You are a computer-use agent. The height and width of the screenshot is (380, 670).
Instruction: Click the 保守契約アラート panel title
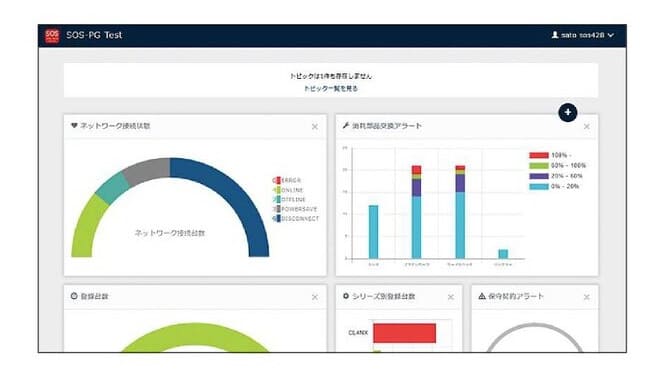[516, 296]
